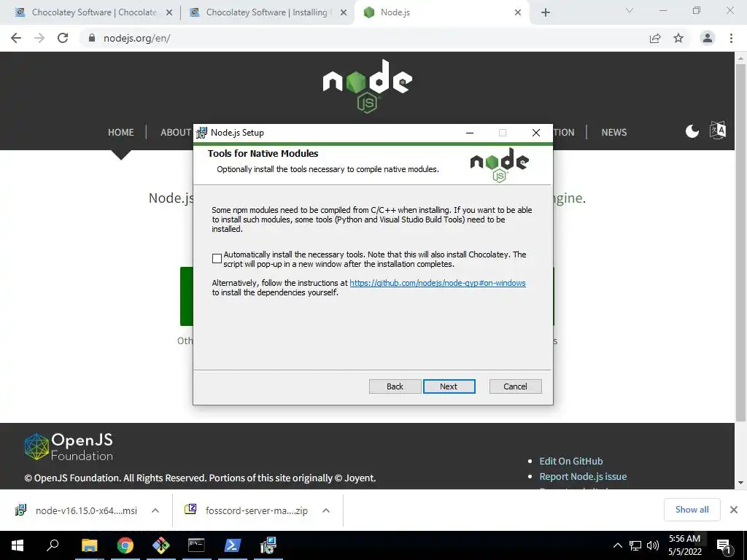
Task: Open the ABOUT nav item on nodejs.org
Action: [176, 133]
